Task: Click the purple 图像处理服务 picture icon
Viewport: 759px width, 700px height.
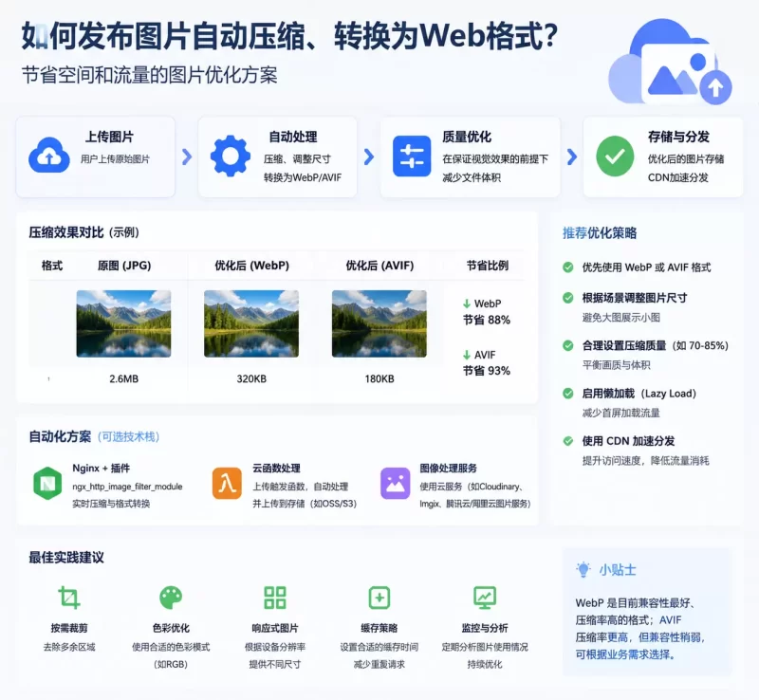Action: (395, 483)
